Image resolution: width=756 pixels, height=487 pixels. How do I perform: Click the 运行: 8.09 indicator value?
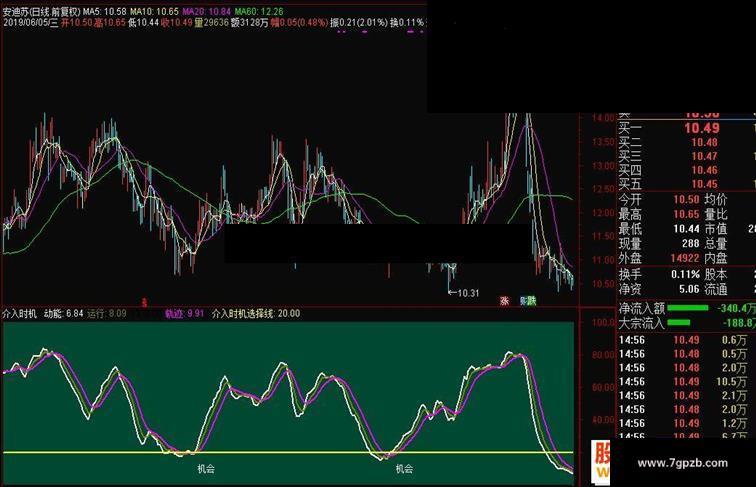(107, 314)
